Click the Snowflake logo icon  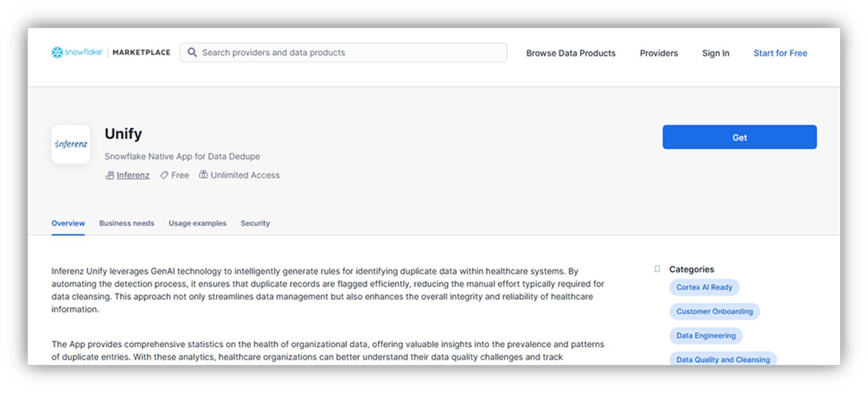[57, 52]
